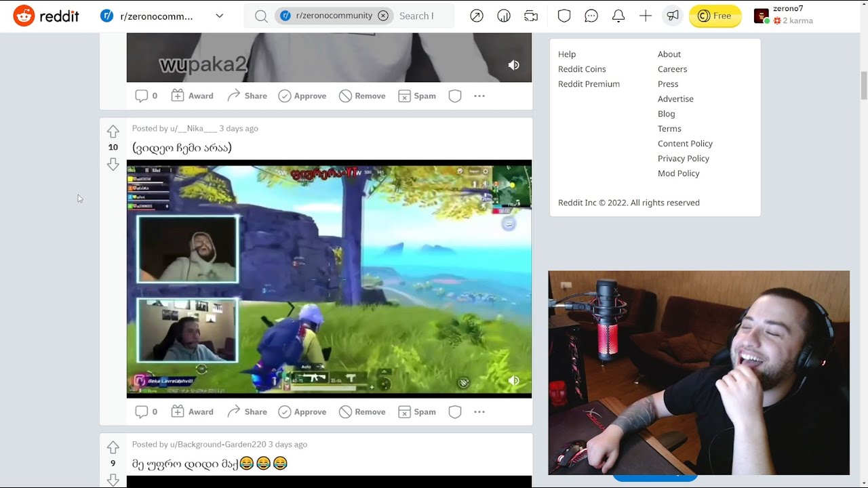Open the Reddit Coins chart icon in header
The height and width of the screenshot is (488, 868).
504,16
